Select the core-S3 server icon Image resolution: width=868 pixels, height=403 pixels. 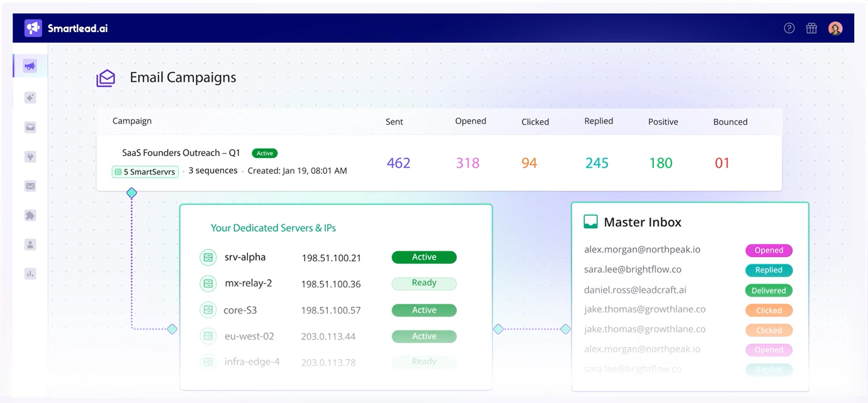(208, 310)
